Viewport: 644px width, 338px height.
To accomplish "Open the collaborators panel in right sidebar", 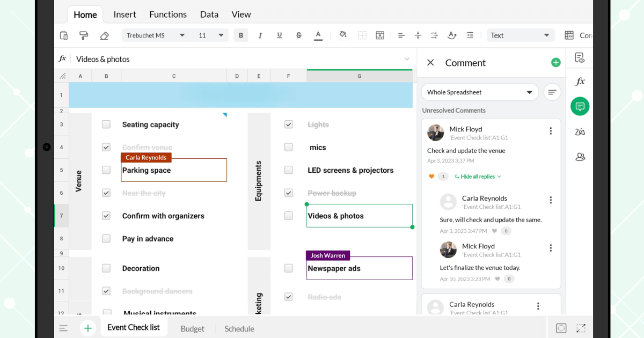I will pos(580,157).
